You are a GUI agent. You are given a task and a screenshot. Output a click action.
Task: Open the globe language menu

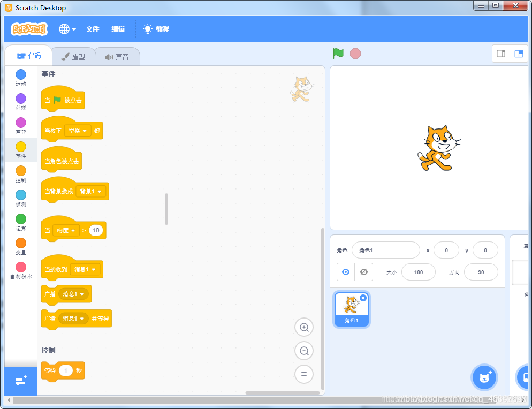point(67,29)
